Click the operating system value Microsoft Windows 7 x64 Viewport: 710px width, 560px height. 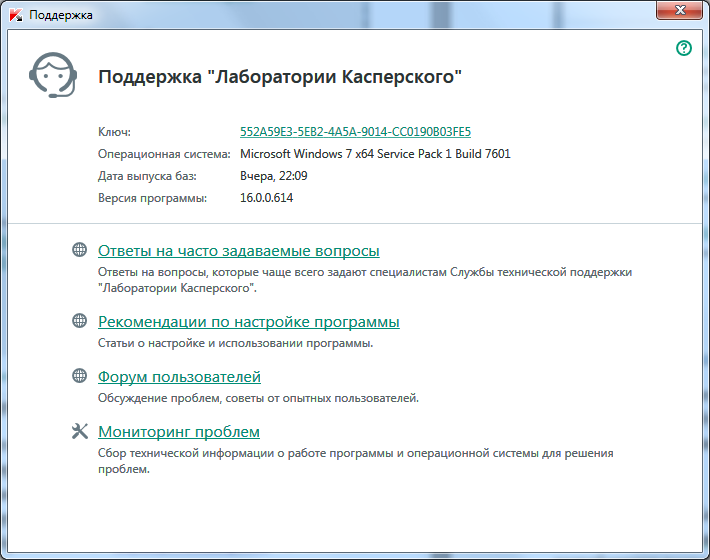[375, 154]
